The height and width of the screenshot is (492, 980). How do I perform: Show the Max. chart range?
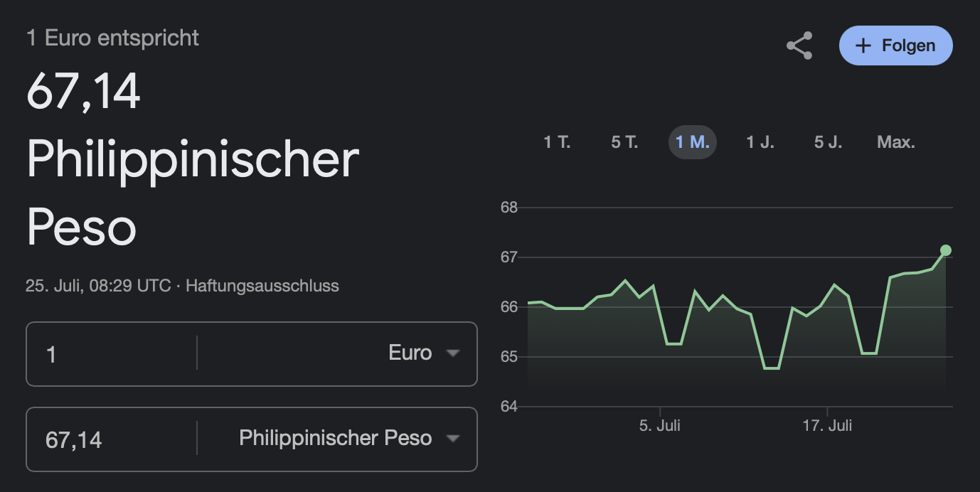(x=896, y=142)
